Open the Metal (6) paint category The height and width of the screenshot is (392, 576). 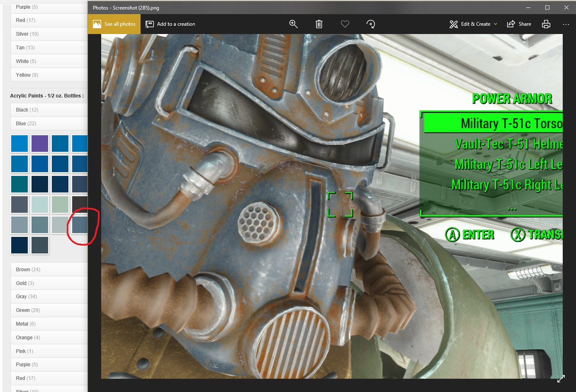point(49,324)
